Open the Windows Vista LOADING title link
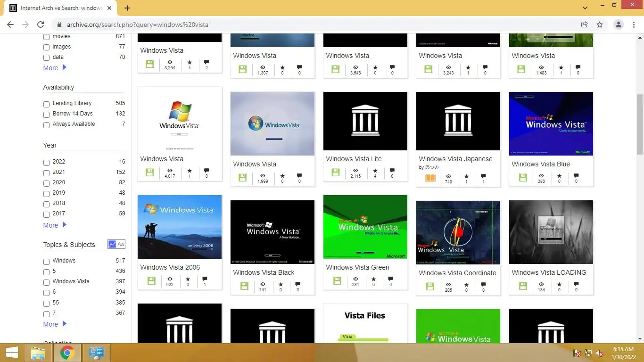 point(549,272)
